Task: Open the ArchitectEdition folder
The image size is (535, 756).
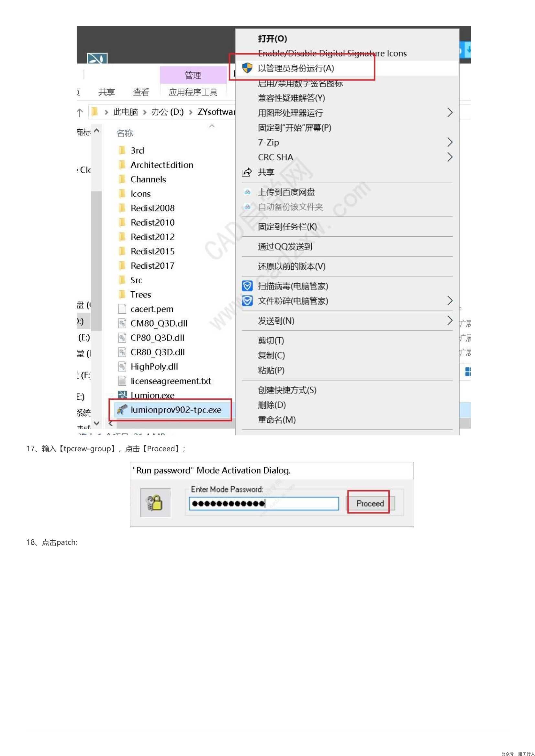Action: pyautogui.click(x=162, y=165)
